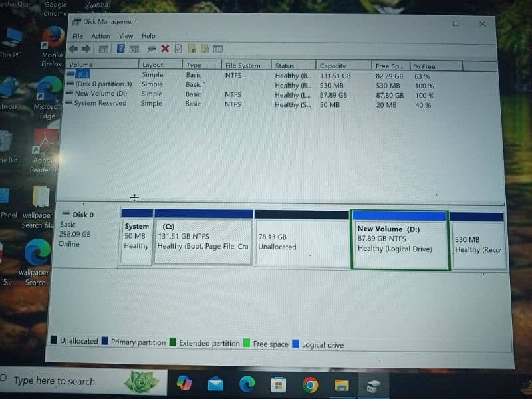Open Google Chrome from the taskbar

(x=310, y=384)
